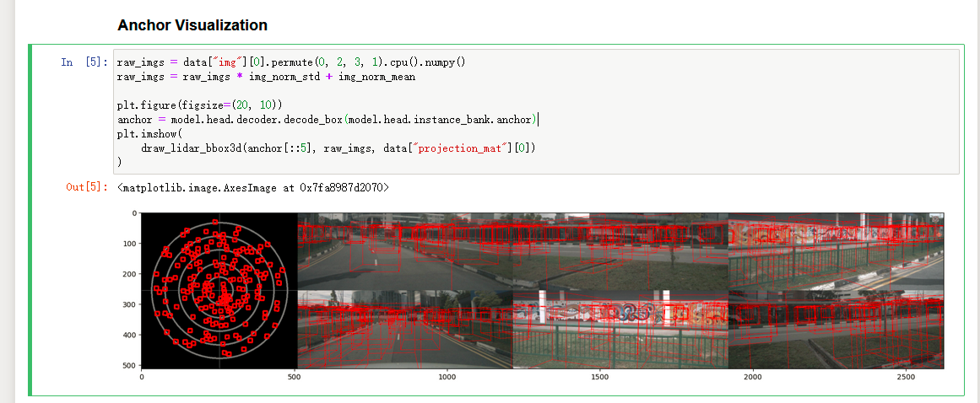
Task: Click the draw_lidar_bbox3d code line
Action: [338, 148]
